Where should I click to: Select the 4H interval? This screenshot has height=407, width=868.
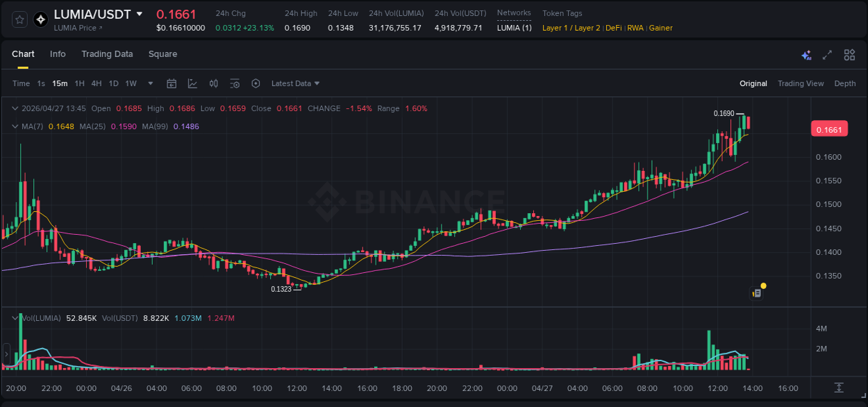[x=96, y=83]
